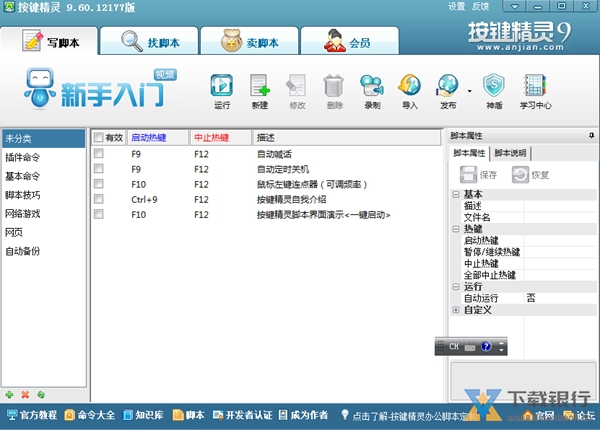Click the 文件名 property value field
600x430 pixels.
click(560, 217)
